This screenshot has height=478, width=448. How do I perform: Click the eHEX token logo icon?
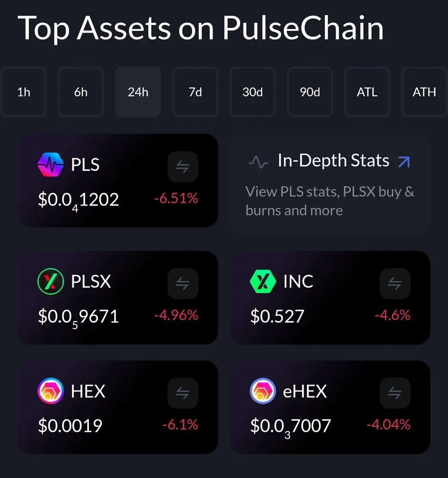[263, 391]
